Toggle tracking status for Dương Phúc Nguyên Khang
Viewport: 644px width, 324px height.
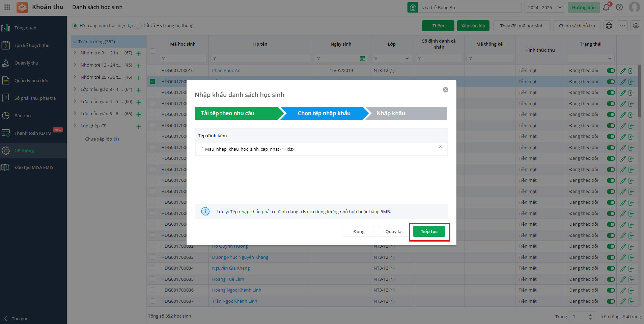pyautogui.click(x=611, y=257)
